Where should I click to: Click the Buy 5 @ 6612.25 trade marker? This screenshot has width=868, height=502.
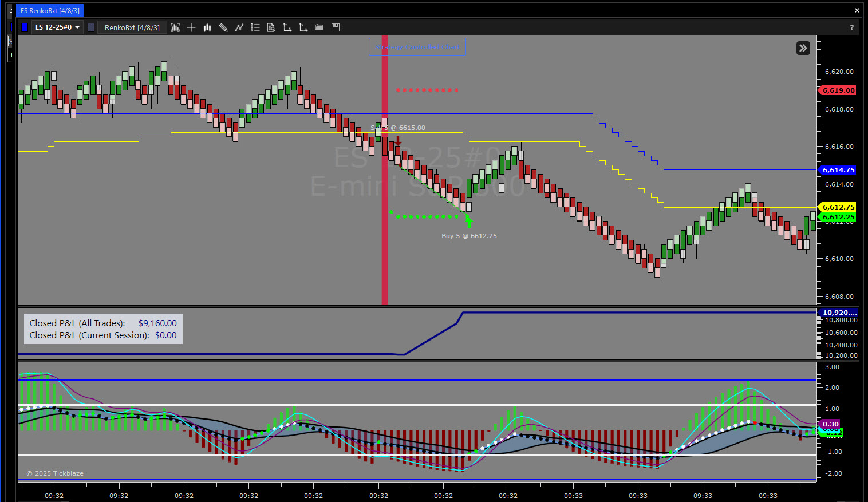click(x=469, y=236)
